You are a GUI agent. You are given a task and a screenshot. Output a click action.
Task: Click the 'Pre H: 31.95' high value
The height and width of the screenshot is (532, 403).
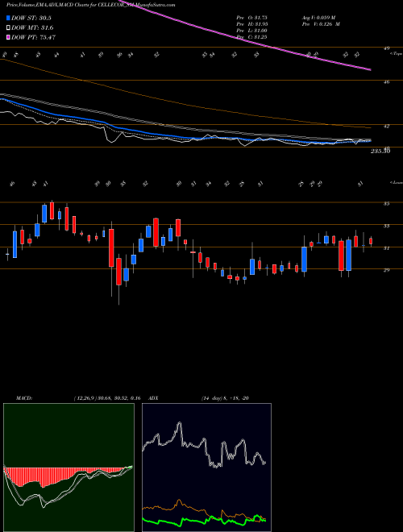(252, 23)
